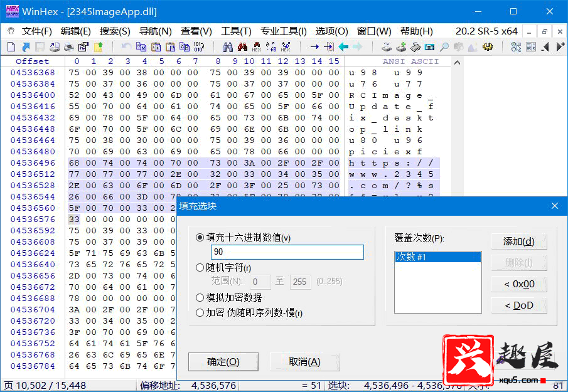This screenshot has width=568, height=392.
Task: Click offset row 04536576
Action: [x=33, y=219]
